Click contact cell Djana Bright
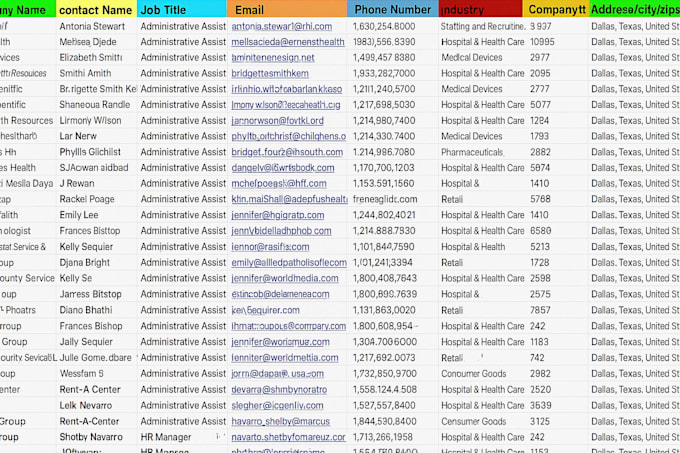 click(x=84, y=263)
